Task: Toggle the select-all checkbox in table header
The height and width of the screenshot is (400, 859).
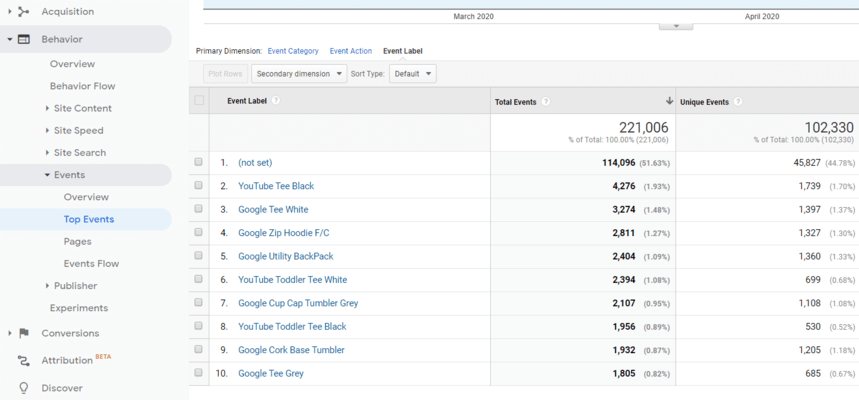Action: pyautogui.click(x=199, y=100)
